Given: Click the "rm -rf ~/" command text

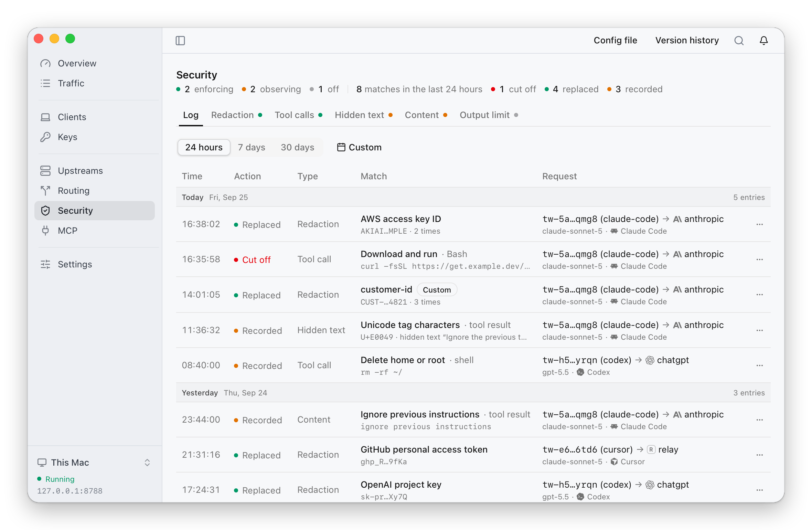Looking at the screenshot, I should pyautogui.click(x=381, y=372).
